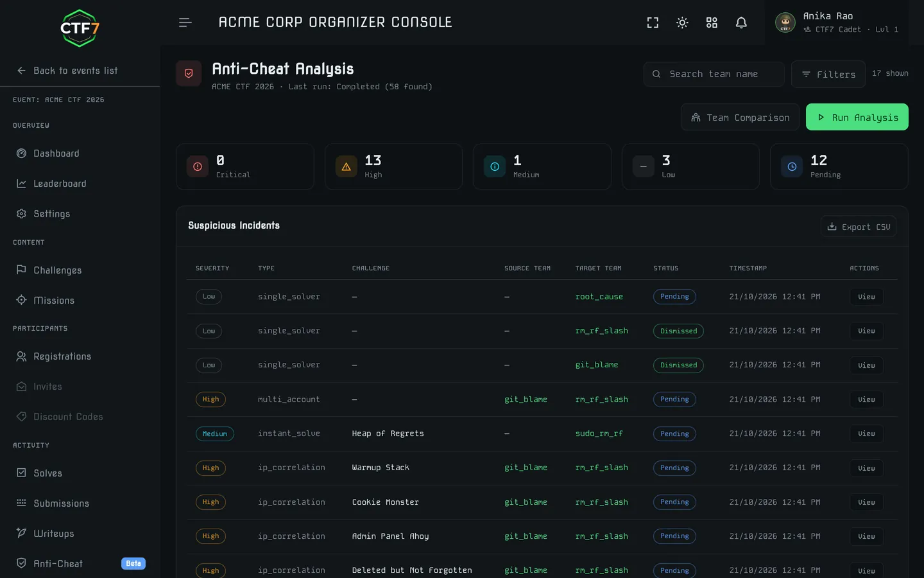924x578 pixels.
Task: View the Cookie Monster incident
Action: click(866, 502)
